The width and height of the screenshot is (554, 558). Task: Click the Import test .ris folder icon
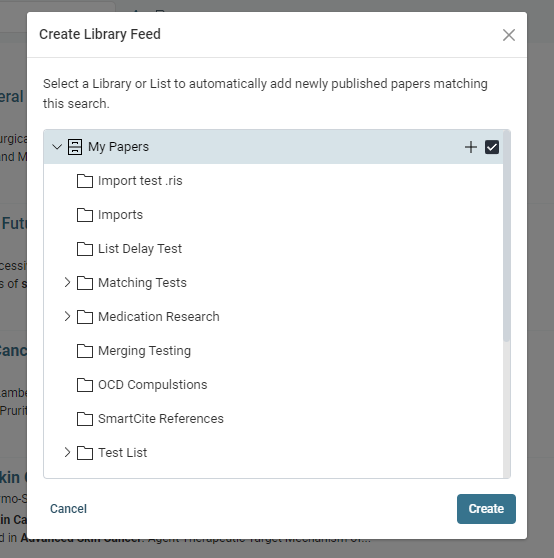coord(85,181)
